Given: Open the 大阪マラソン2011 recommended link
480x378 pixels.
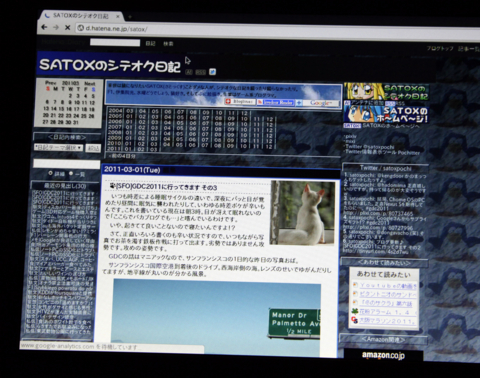Looking at the screenshot, I should [388, 321].
